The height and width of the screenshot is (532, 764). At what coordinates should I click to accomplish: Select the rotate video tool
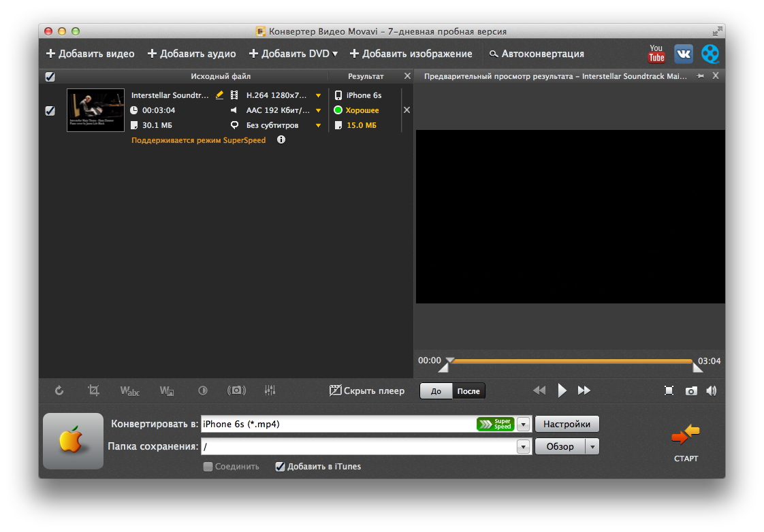click(x=59, y=390)
